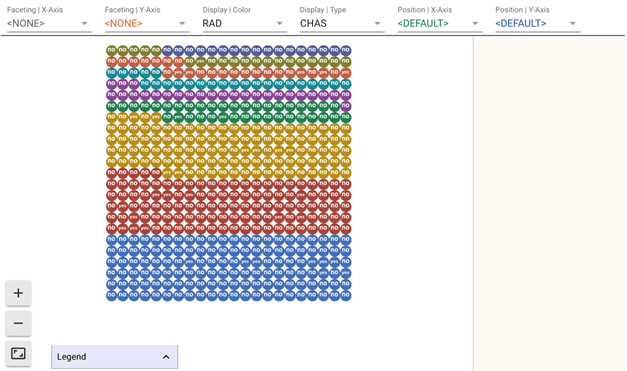Click the first teal point in third row
This screenshot has width=627, height=371.
point(111,73)
